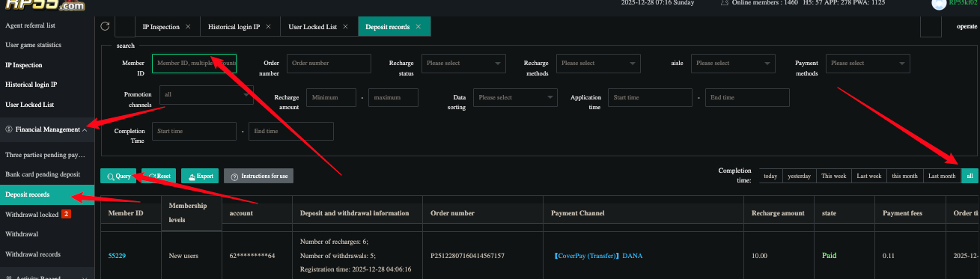Open Historical login IP in the sidebar
Viewport: 980px width, 279px height.
tap(48, 85)
